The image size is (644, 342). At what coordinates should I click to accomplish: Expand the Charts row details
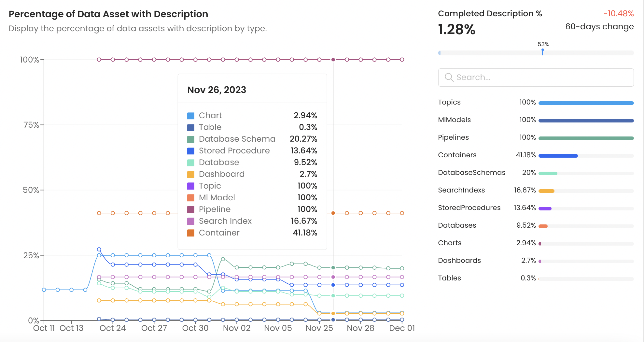tap(449, 243)
